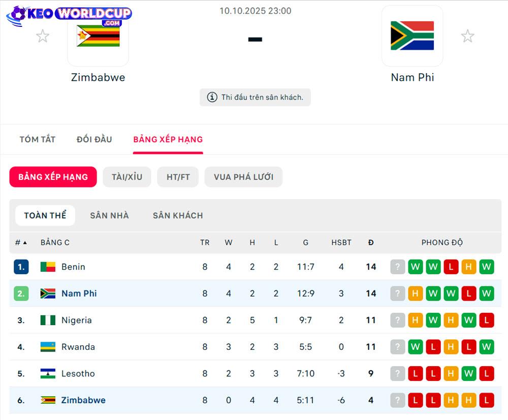Image resolution: width=508 pixels, height=420 pixels.
Task: Select the HT/FT button
Action: point(178,177)
